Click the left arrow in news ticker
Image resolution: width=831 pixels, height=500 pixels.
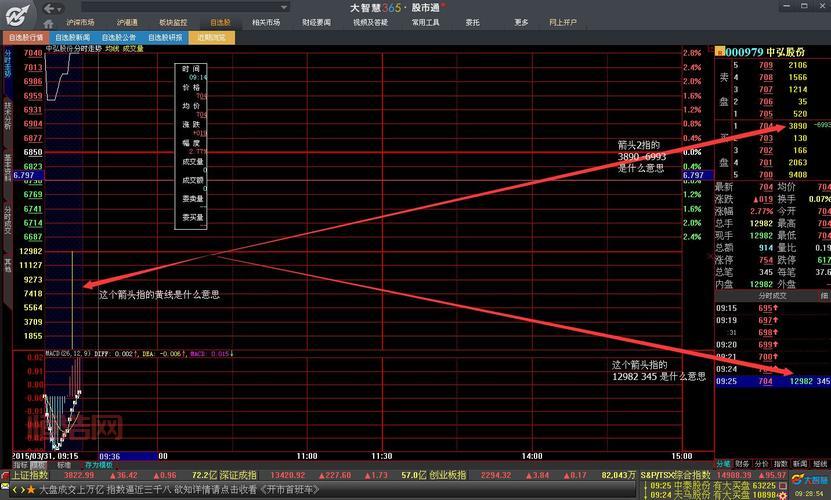15,491
